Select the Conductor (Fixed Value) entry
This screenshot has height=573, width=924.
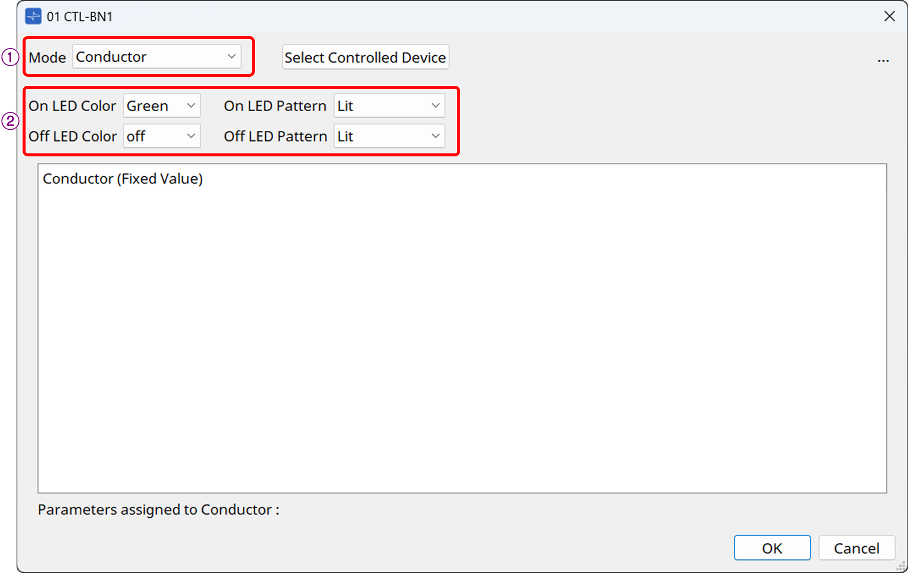click(123, 178)
